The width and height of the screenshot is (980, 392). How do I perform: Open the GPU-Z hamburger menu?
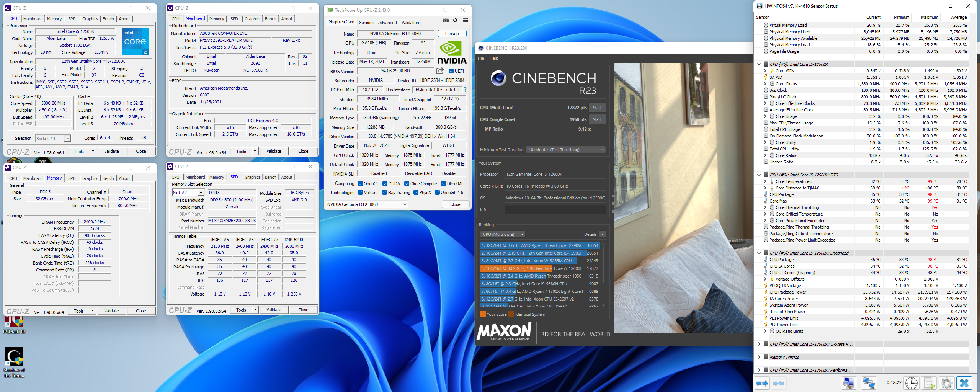465,21
